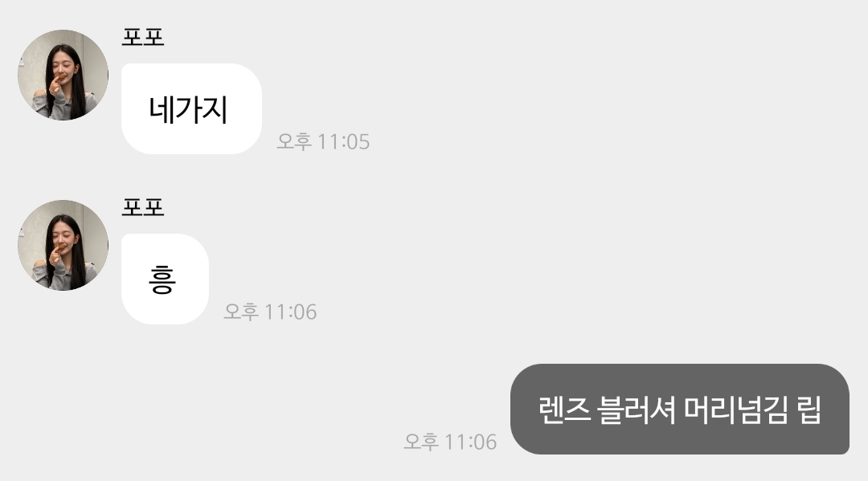Open 포포's profile photo beside the 흥 message

coord(63,245)
